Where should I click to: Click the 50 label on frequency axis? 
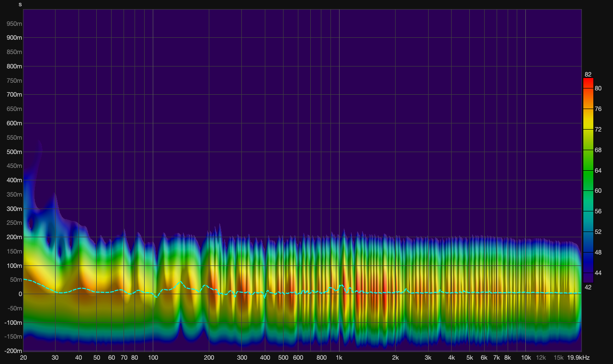pos(97,358)
